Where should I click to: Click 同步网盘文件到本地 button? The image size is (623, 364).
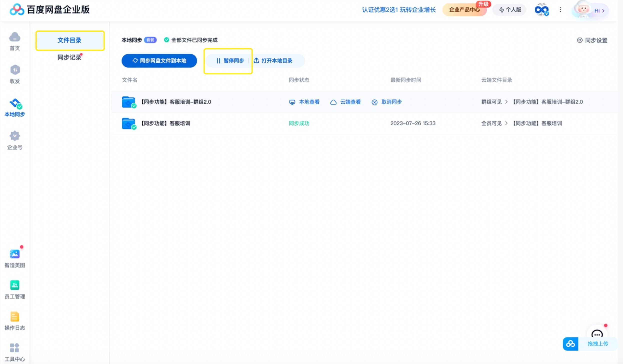(x=159, y=60)
